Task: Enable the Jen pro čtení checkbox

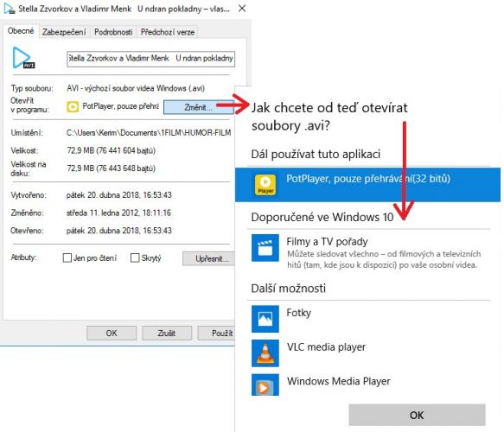Action: pos(67,257)
